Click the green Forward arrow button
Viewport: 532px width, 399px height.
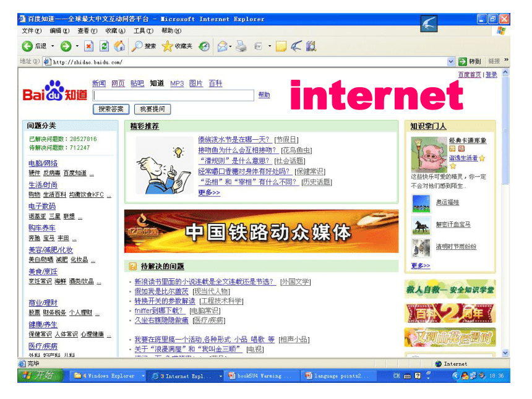pos(66,46)
